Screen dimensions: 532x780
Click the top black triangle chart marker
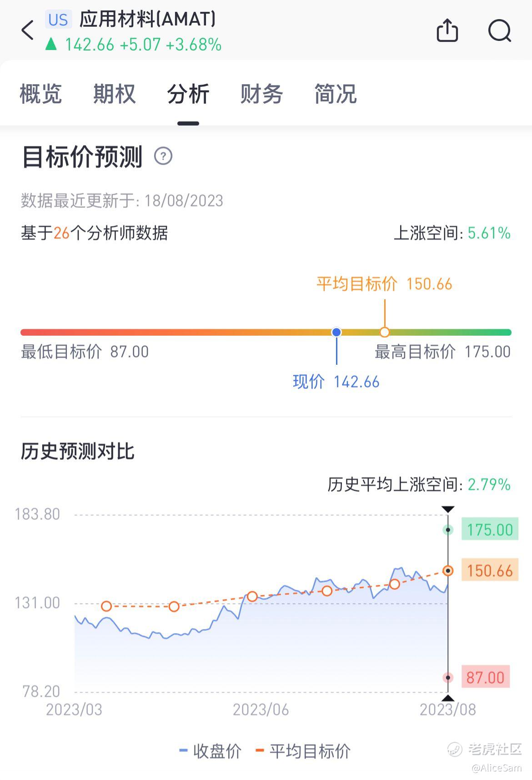pyautogui.click(x=448, y=509)
